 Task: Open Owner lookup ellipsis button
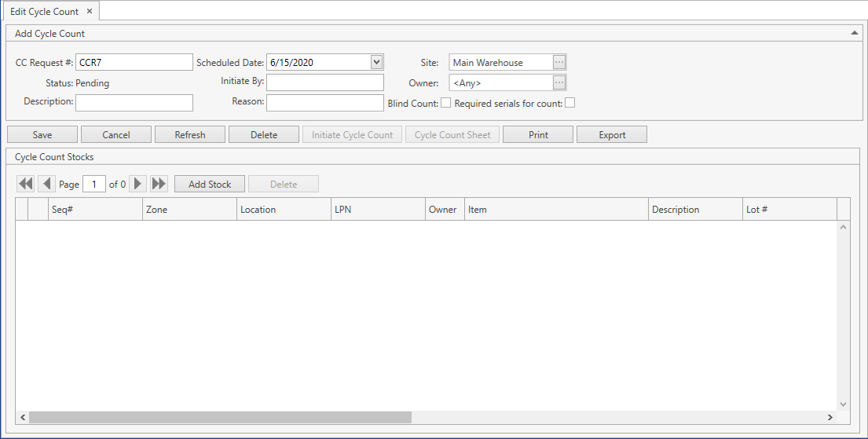click(559, 82)
